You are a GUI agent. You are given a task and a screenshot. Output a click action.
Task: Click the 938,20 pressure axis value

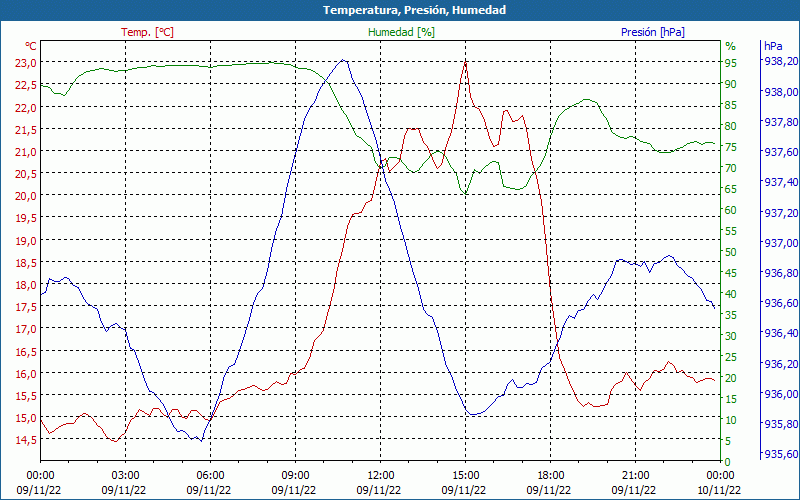[x=781, y=61]
